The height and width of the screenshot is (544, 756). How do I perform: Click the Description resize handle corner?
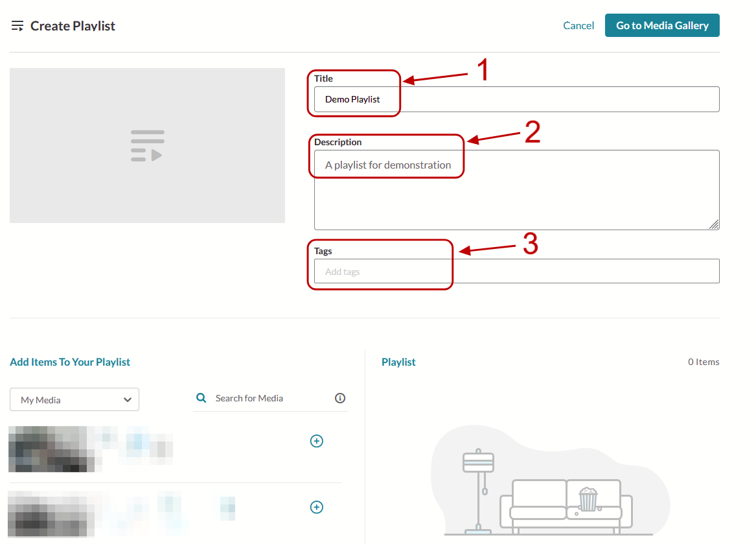(714, 224)
